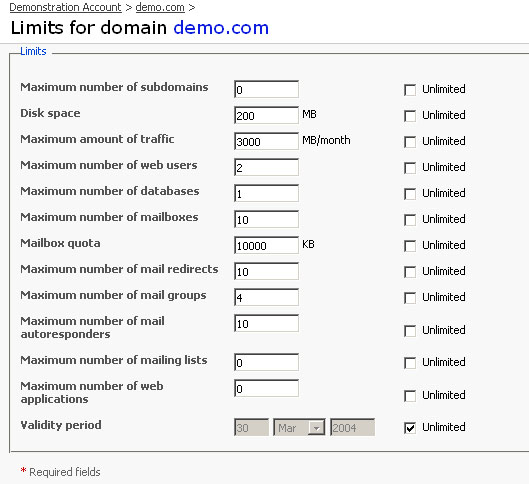Check Unlimited for web applications
The image size is (529, 484).
410,396
